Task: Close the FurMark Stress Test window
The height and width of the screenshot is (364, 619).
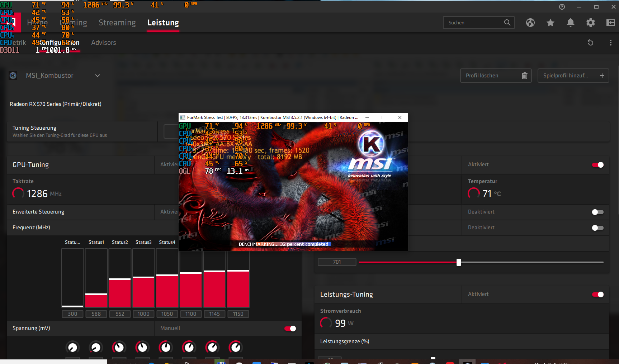Action: coord(400,118)
